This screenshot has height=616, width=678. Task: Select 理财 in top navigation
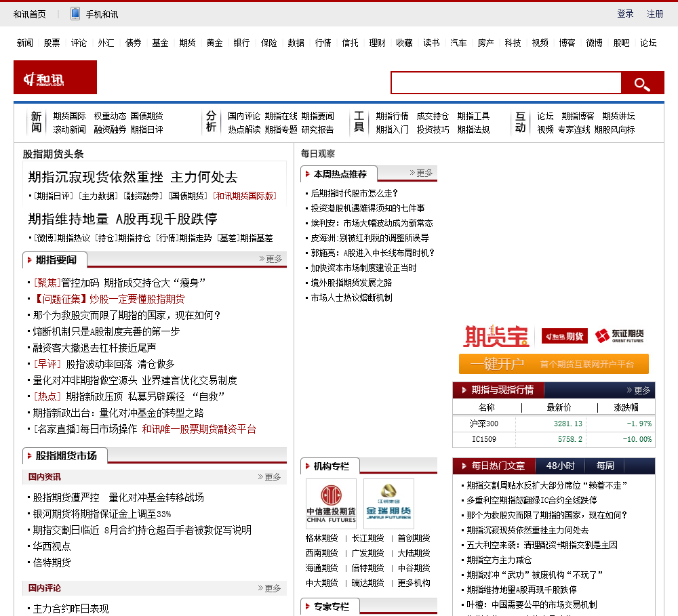click(377, 43)
